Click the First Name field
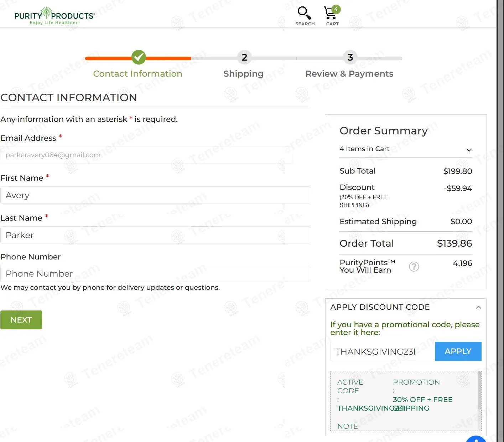Screen dimensions: 504x442 (x=155, y=195)
